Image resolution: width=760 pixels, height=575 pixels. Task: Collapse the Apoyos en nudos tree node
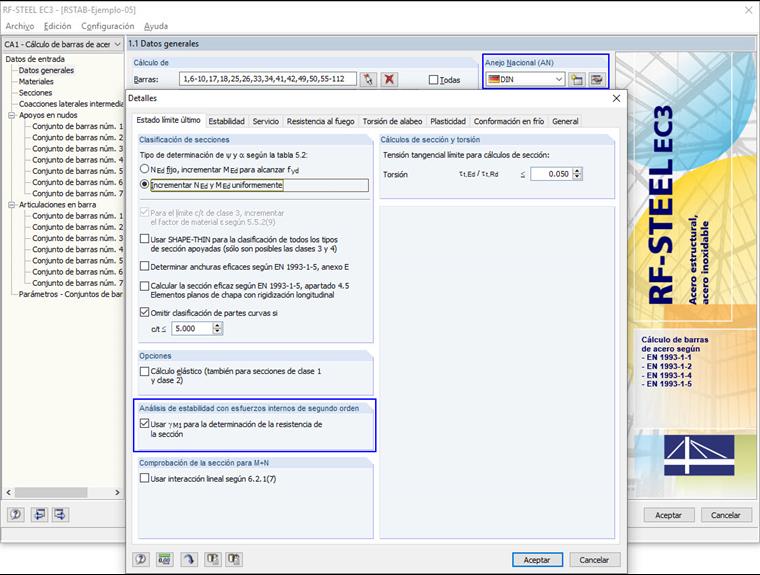coord(12,115)
